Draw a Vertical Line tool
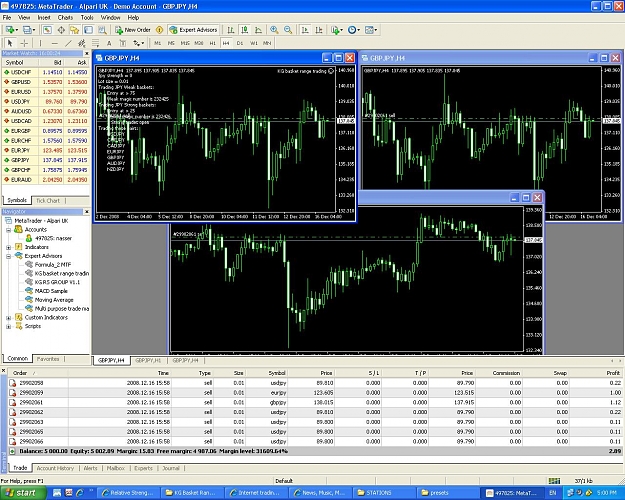Viewport: 625px width, 500px height. click(x=40, y=43)
